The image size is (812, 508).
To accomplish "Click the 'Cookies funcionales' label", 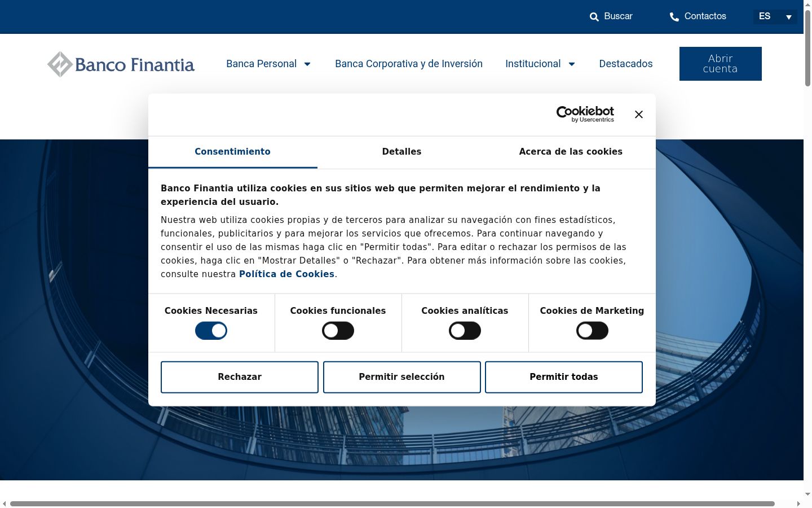I will pos(338,311).
